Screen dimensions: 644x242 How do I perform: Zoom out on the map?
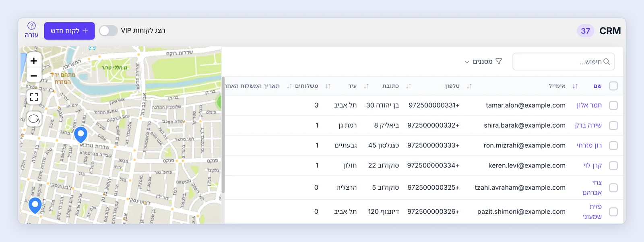34,76
